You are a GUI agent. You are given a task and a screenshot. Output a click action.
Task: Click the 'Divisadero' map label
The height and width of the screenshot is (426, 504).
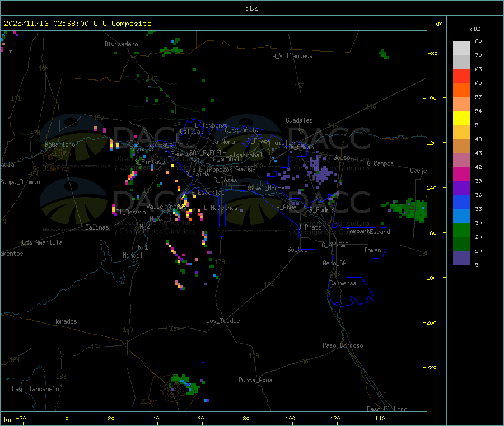[121, 44]
